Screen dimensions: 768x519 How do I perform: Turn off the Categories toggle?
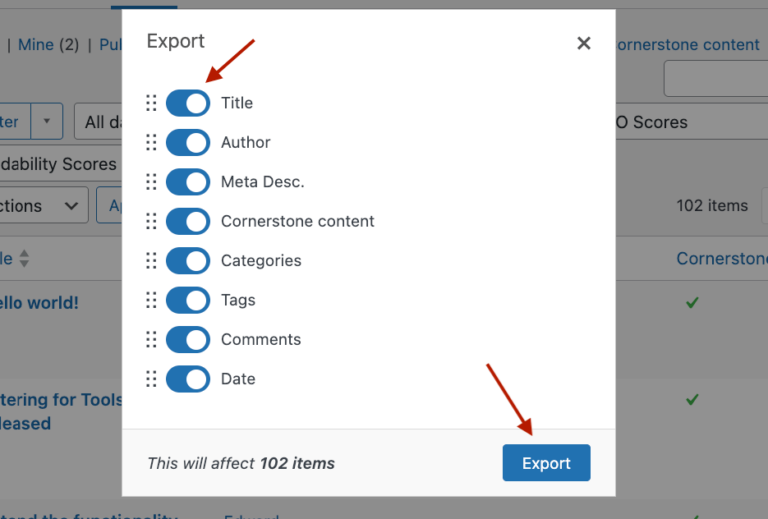point(188,260)
